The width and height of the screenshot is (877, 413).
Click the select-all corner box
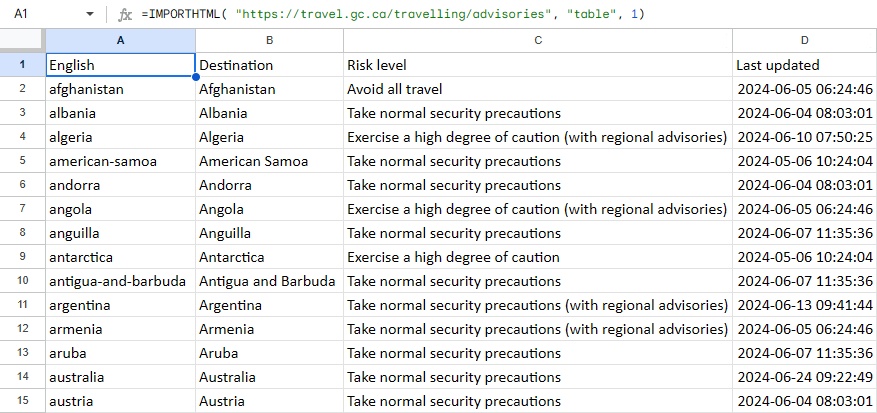[x=22, y=40]
